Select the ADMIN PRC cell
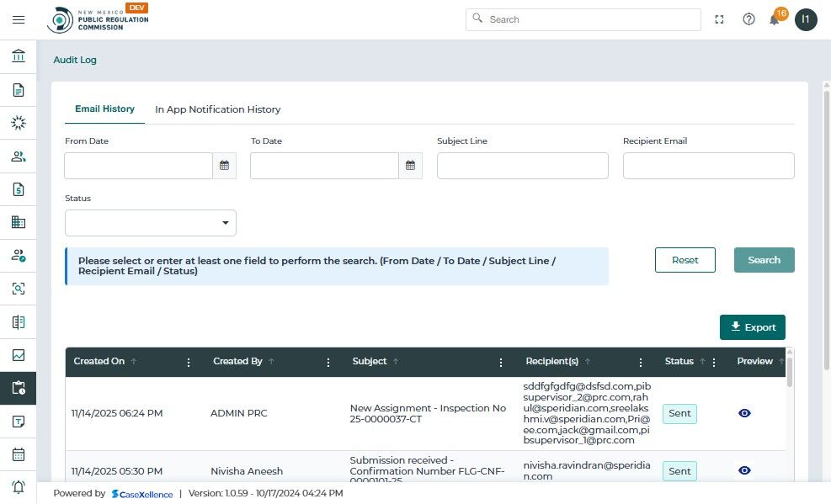The image size is (831, 504). point(238,413)
